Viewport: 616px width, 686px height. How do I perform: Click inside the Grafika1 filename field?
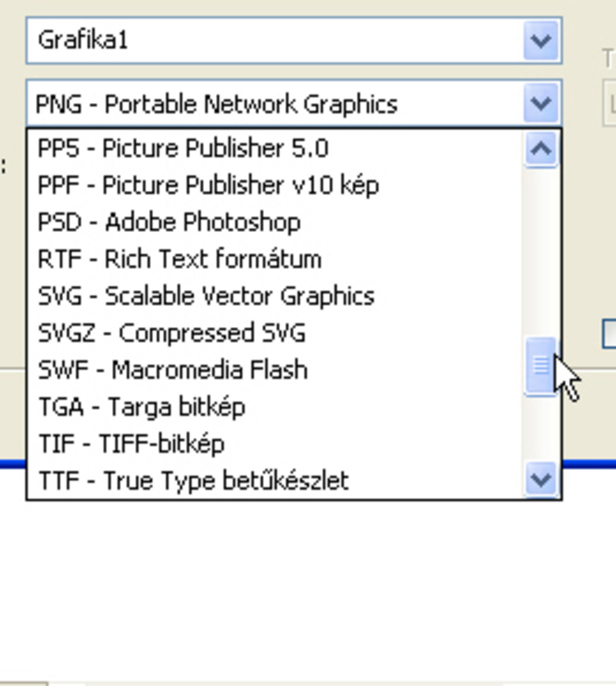(x=275, y=41)
